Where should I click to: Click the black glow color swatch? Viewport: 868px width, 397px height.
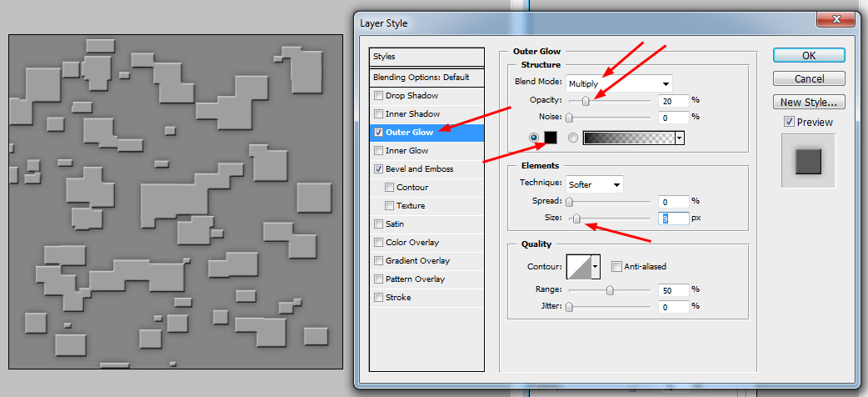click(551, 138)
